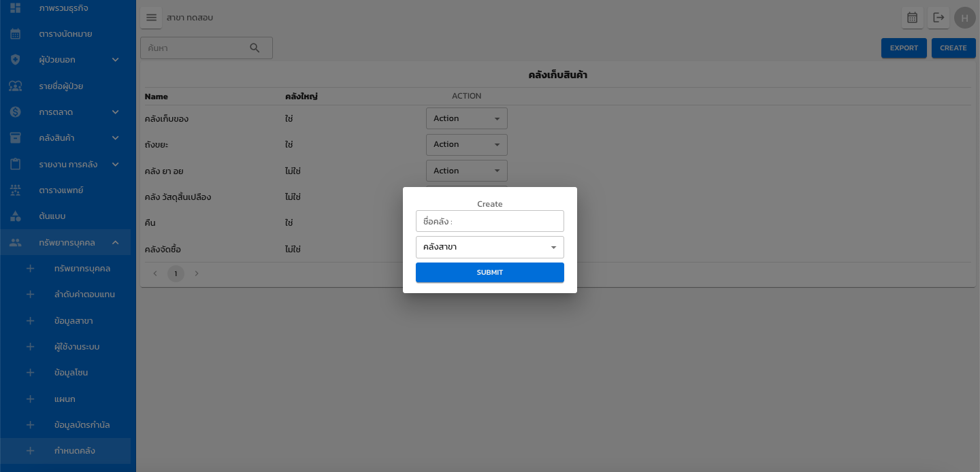Click plus icon beside ข้อมูลสาขา
The height and width of the screenshot is (472, 980).
pos(30,321)
